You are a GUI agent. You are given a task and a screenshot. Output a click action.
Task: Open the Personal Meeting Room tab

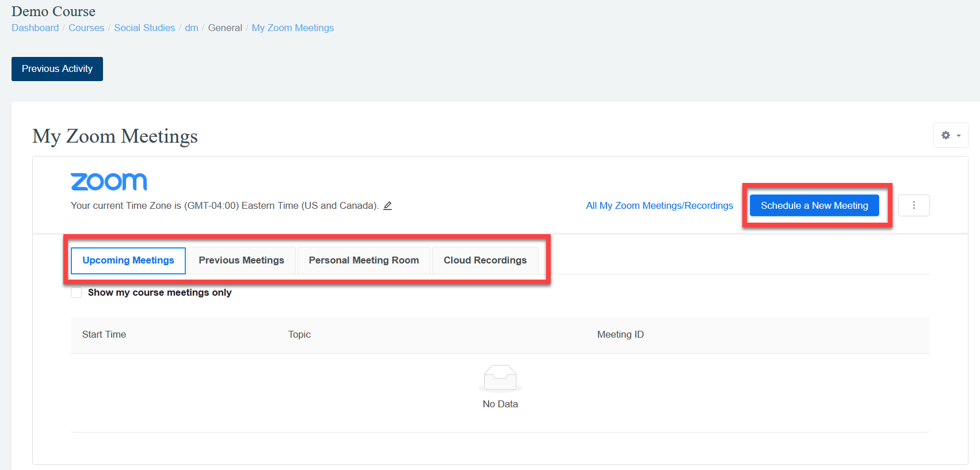point(364,261)
